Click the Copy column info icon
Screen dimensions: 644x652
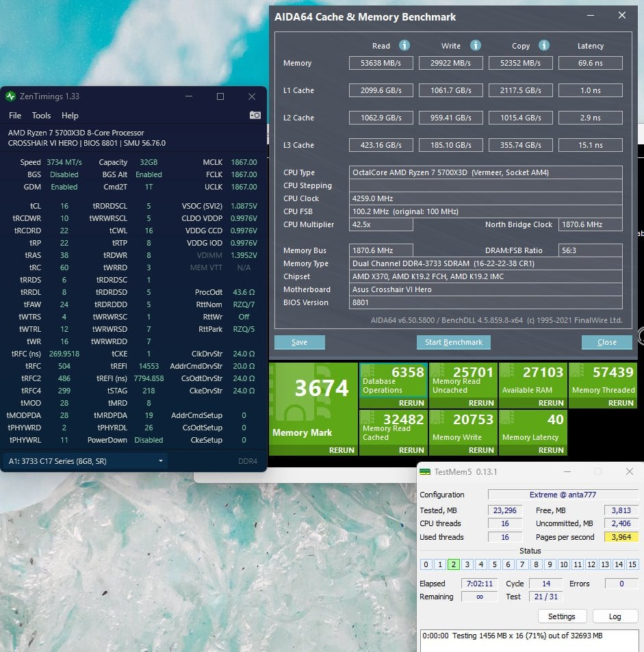click(x=544, y=46)
